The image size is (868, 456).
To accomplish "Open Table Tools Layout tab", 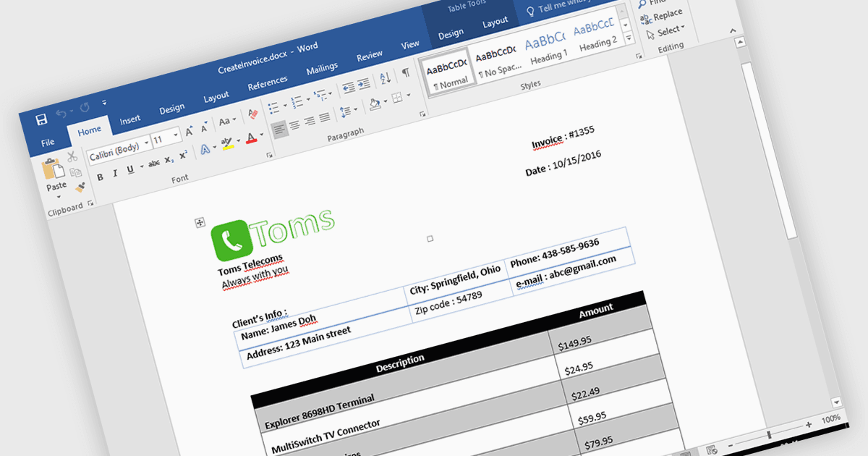I will (x=495, y=22).
